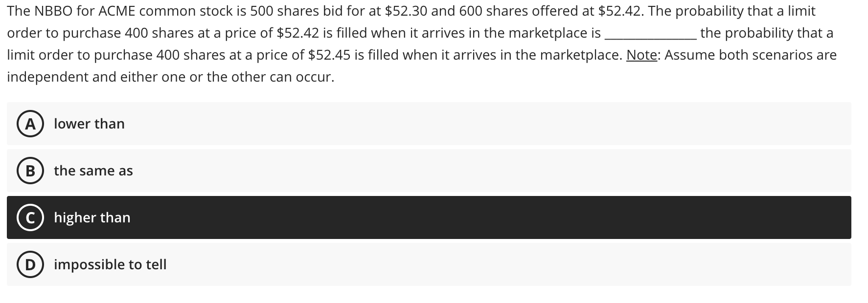Choose the 'impossible to tell' answer

pyautogui.click(x=110, y=265)
